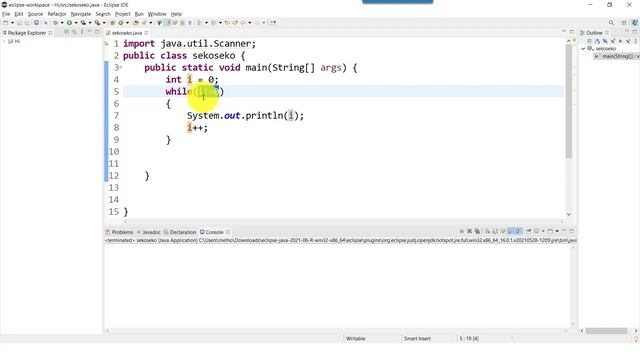Open the External Tools dropdown arrow
This screenshot has height=360, width=640.
(104, 23)
